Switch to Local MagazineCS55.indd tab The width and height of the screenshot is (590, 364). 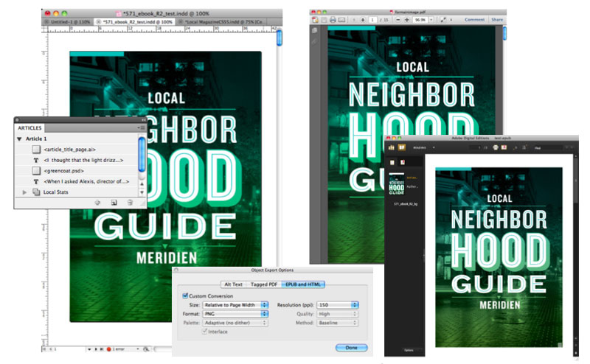222,22
